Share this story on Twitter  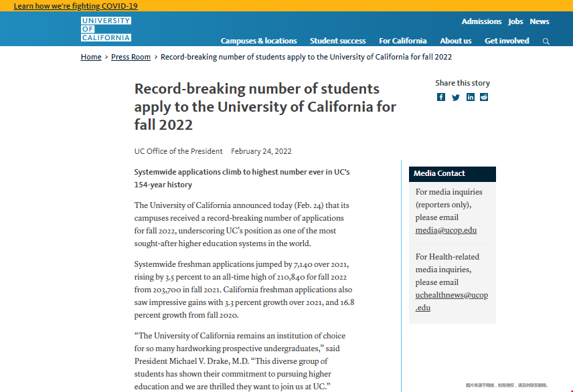click(x=456, y=97)
